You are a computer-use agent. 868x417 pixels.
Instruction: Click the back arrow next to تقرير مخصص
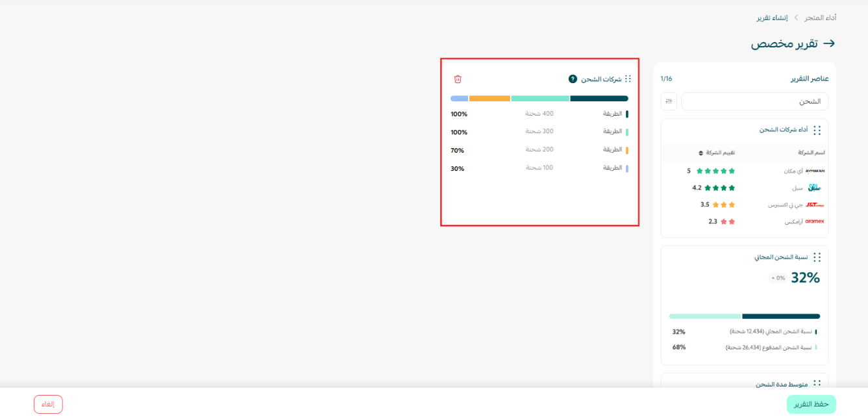coord(829,44)
